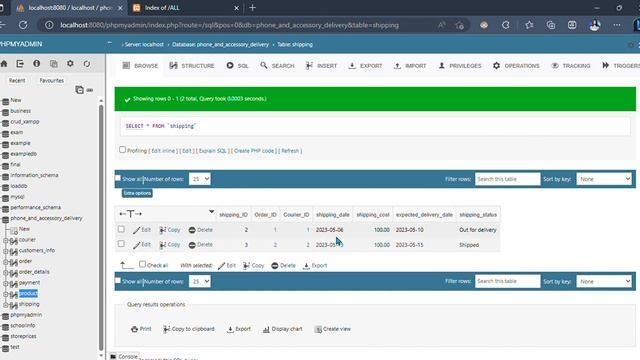Refresh the browser page
640x360 pixels.
23,25
